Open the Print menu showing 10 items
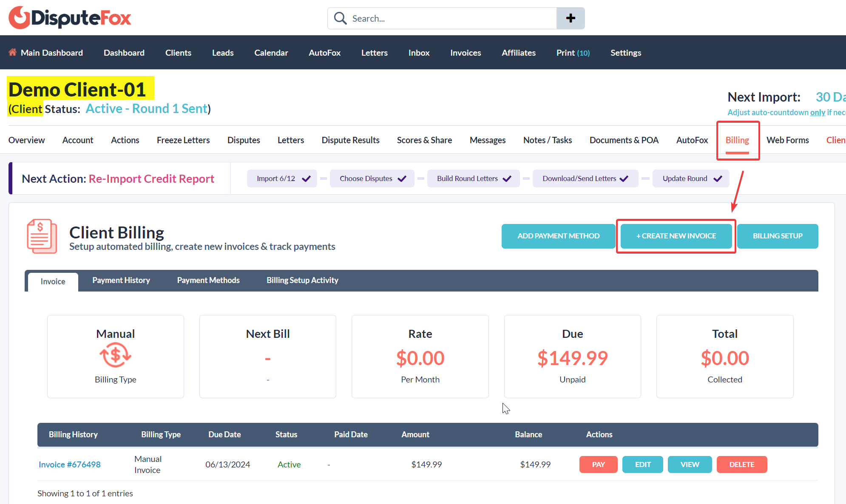Viewport: 846px width, 504px height. (573, 53)
